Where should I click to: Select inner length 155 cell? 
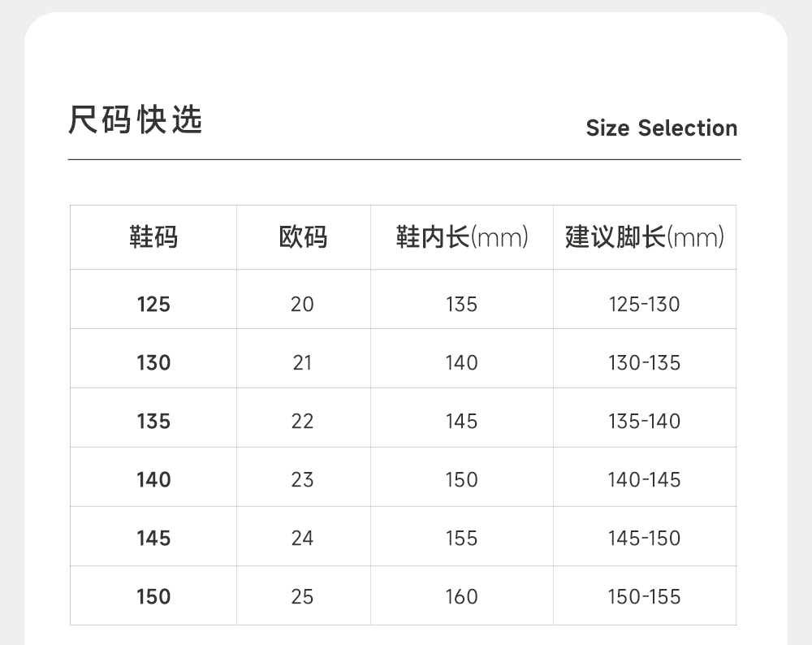pos(461,538)
